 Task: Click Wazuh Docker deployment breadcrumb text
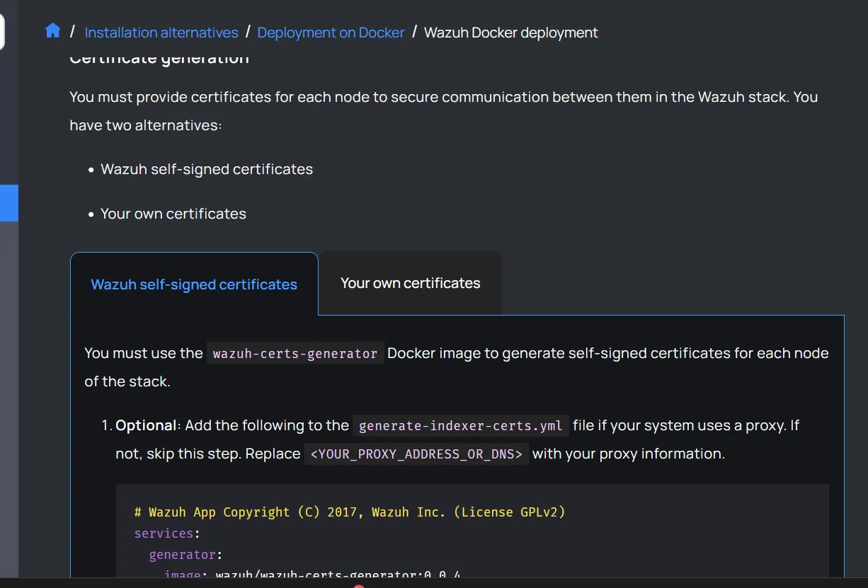[510, 33]
